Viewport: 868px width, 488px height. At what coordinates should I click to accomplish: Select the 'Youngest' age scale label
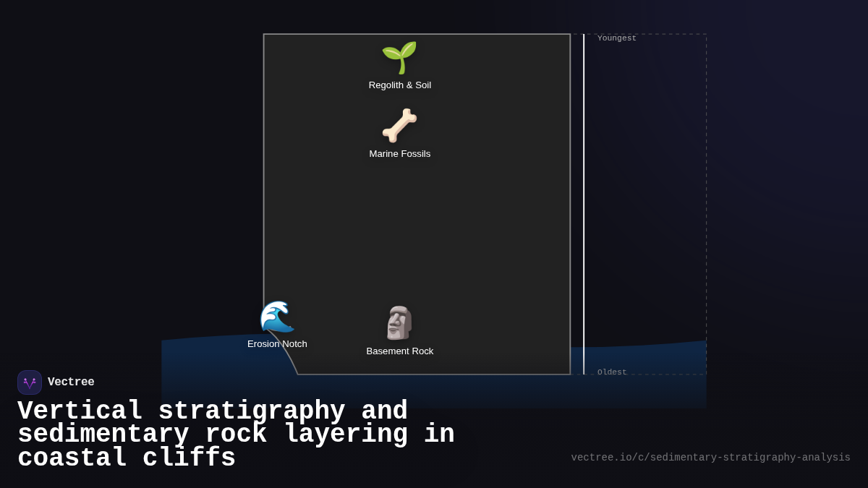(x=616, y=38)
